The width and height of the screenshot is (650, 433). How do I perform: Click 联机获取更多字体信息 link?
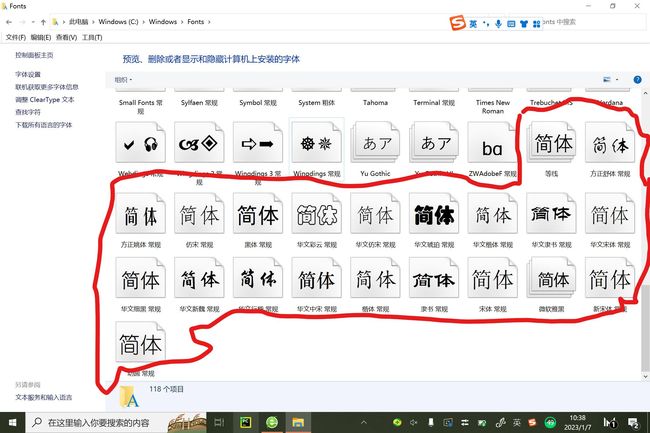tap(47, 87)
